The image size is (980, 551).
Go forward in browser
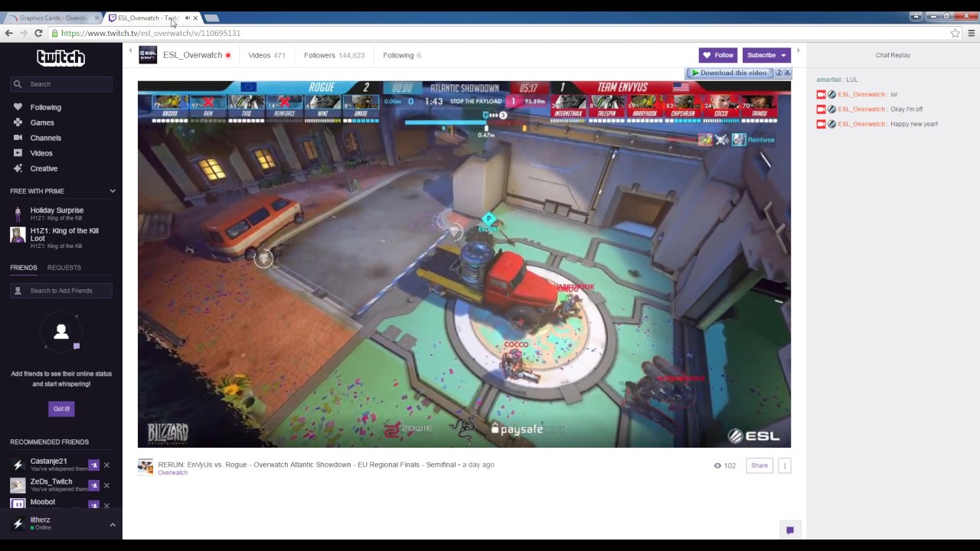click(x=23, y=33)
